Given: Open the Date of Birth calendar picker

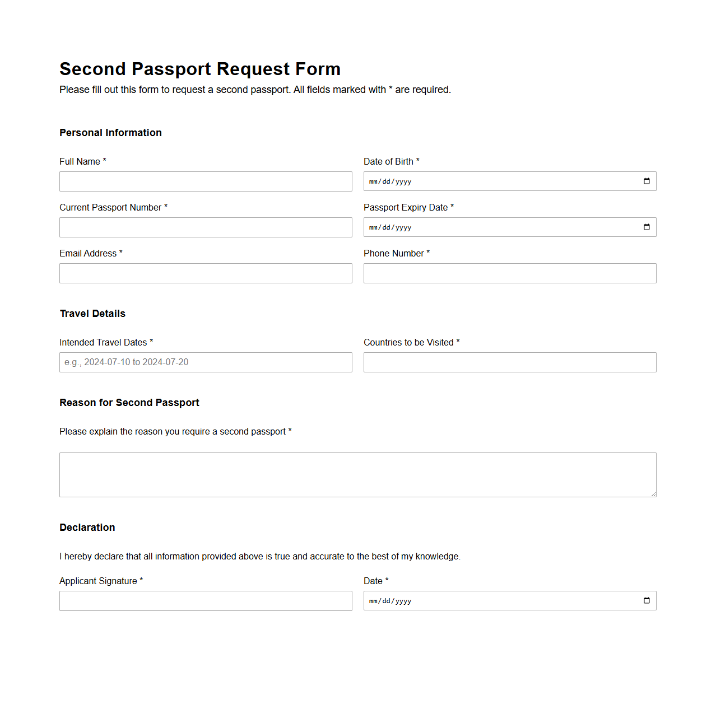Looking at the screenshot, I should 645,181.
